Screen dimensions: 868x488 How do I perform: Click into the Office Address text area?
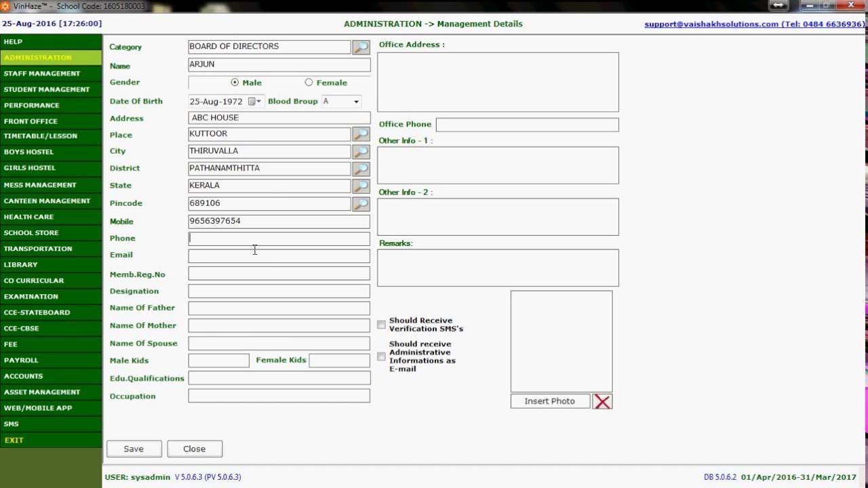[x=498, y=82]
